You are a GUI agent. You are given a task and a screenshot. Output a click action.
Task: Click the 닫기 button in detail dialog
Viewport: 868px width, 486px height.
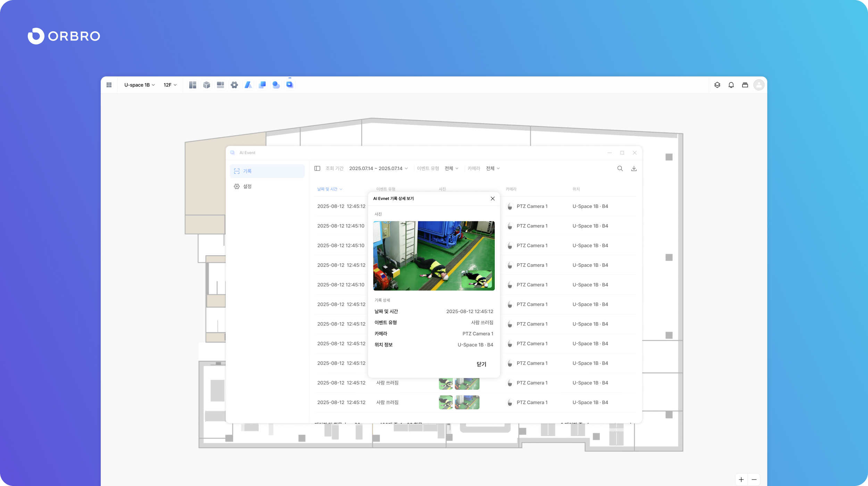pyautogui.click(x=481, y=364)
